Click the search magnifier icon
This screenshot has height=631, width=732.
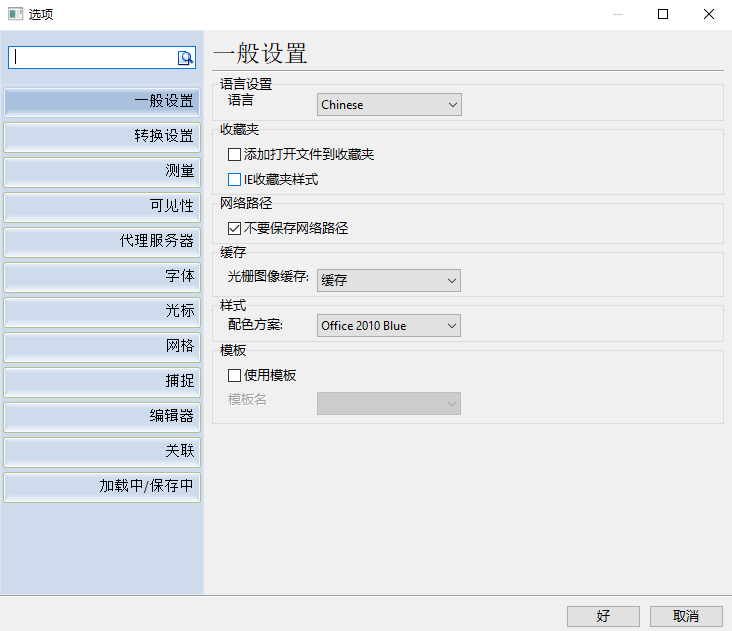[x=185, y=58]
